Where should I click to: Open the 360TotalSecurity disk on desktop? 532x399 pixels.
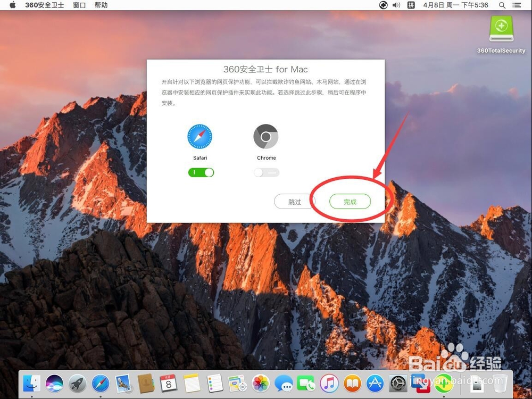(501, 35)
